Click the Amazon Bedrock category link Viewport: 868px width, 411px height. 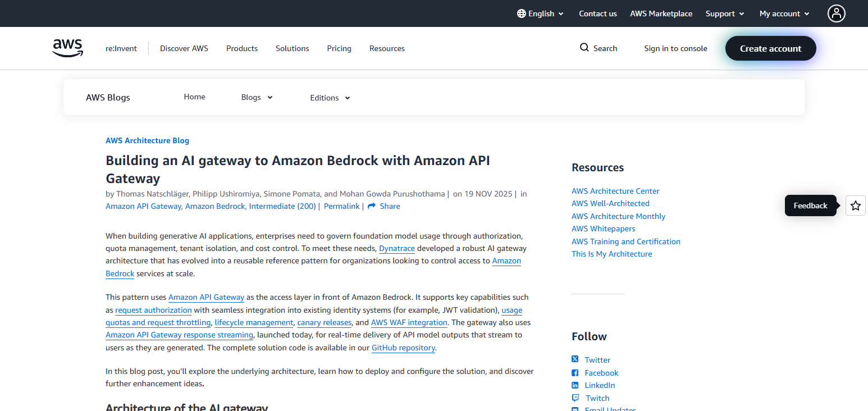click(215, 206)
